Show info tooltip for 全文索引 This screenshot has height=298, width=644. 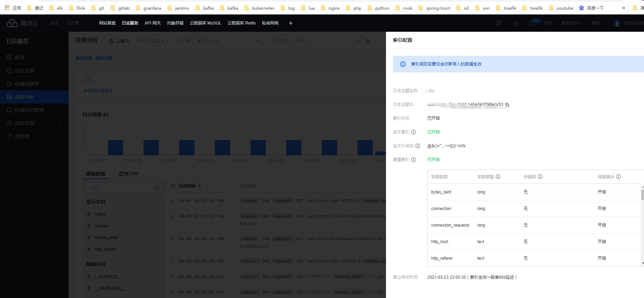click(x=414, y=132)
